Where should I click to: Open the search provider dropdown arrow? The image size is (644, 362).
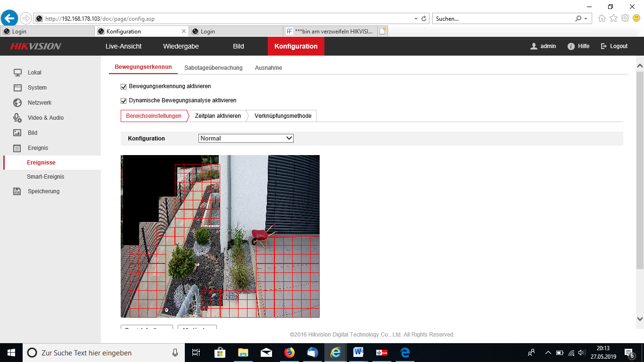point(586,19)
